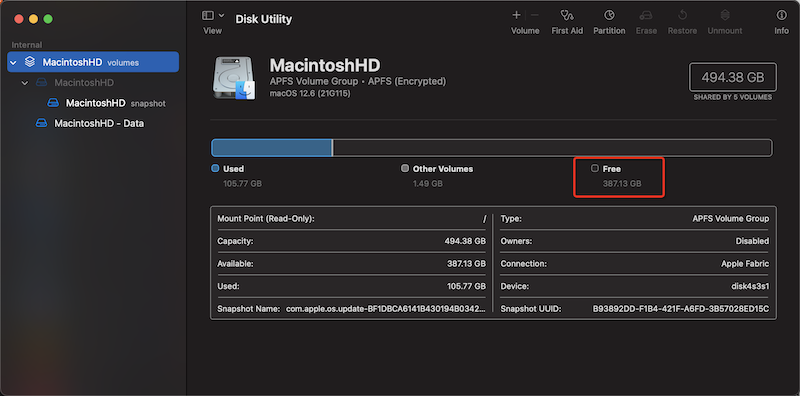Click the 387.13 GB free legend value

622,183
